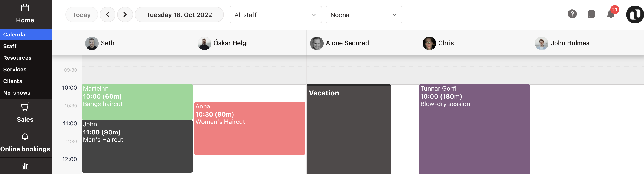Select No-shows in the sidebar
This screenshot has height=174, width=644.
pos(17,93)
